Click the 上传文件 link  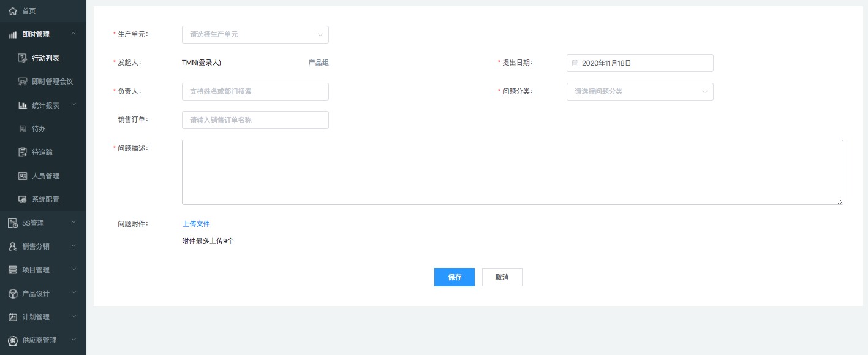(x=196, y=224)
